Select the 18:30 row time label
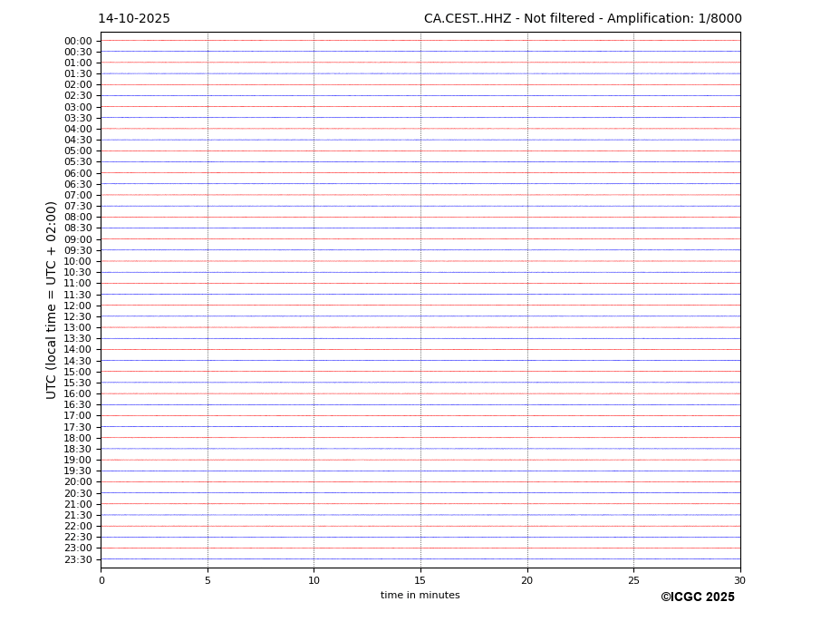 (78, 449)
